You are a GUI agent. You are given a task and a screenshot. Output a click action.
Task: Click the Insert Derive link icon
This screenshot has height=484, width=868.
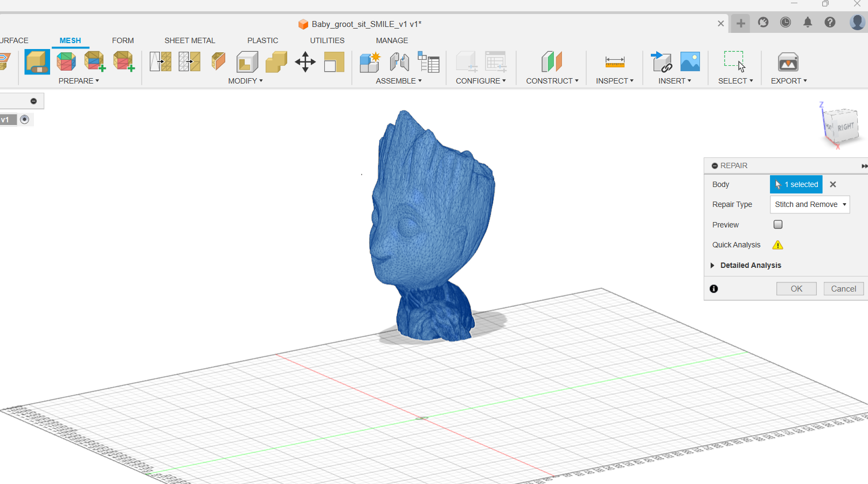[x=661, y=61]
